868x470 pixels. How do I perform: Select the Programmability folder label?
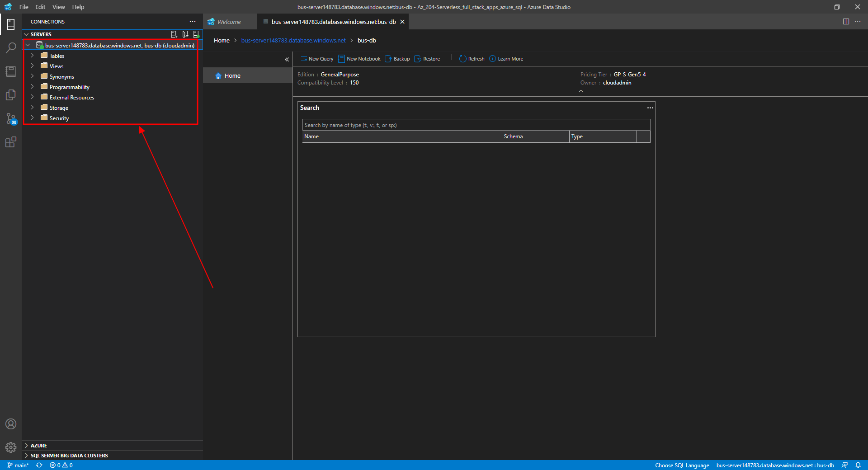pos(70,87)
